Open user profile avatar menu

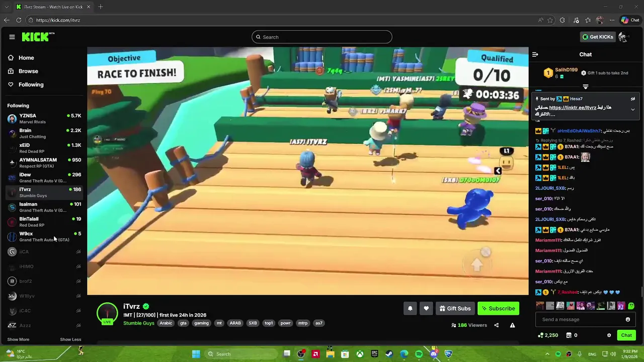click(x=624, y=37)
